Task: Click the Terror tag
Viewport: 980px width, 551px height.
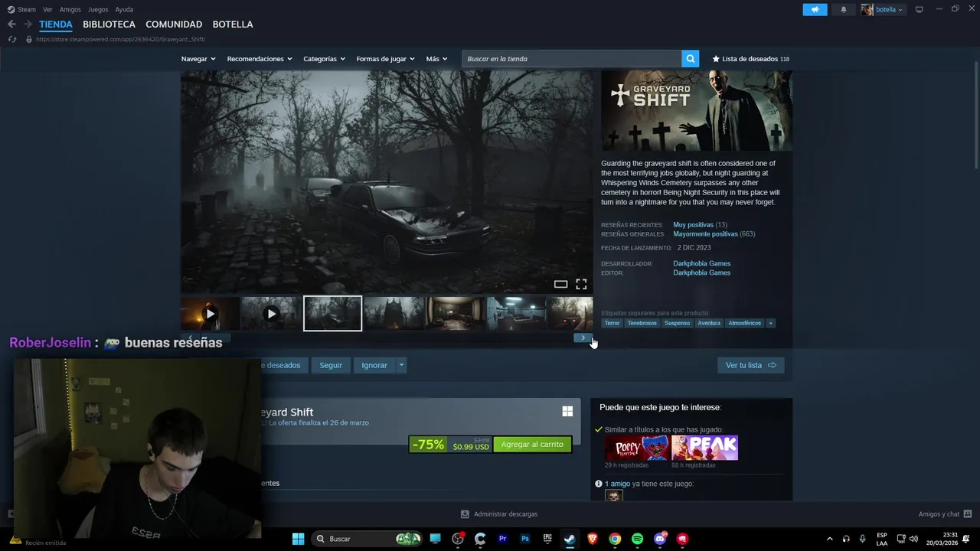Action: pos(612,323)
